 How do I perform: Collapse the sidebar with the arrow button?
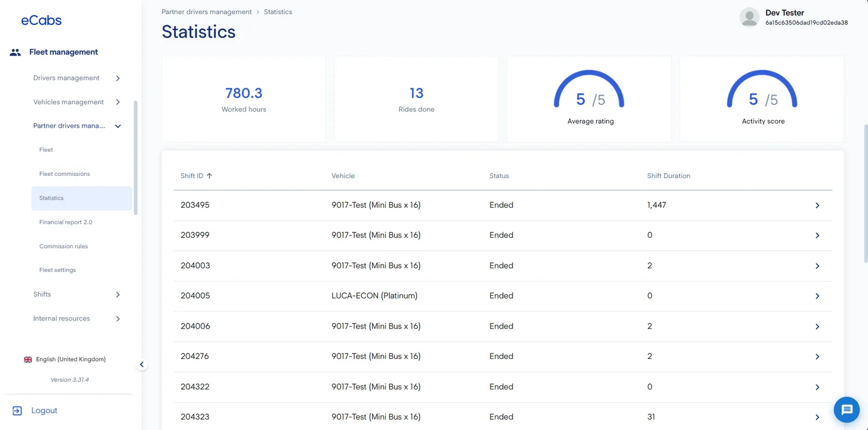(142, 364)
